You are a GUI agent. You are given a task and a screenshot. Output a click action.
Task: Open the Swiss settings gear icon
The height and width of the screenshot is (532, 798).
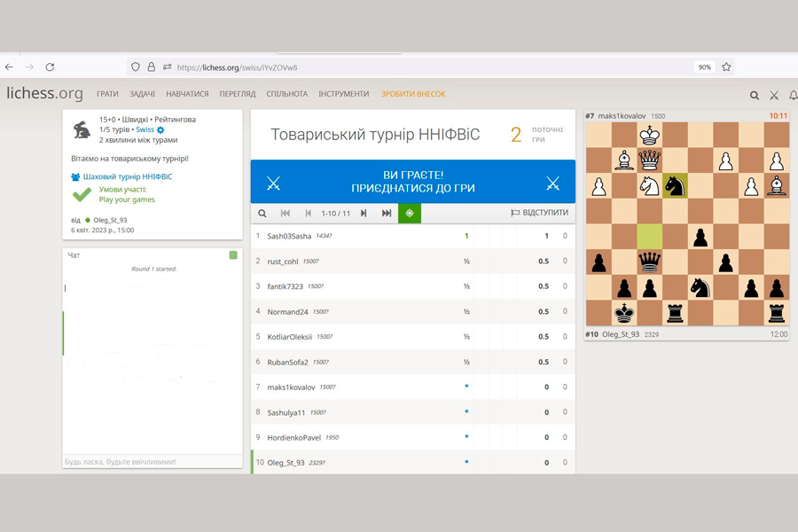pyautogui.click(x=160, y=129)
